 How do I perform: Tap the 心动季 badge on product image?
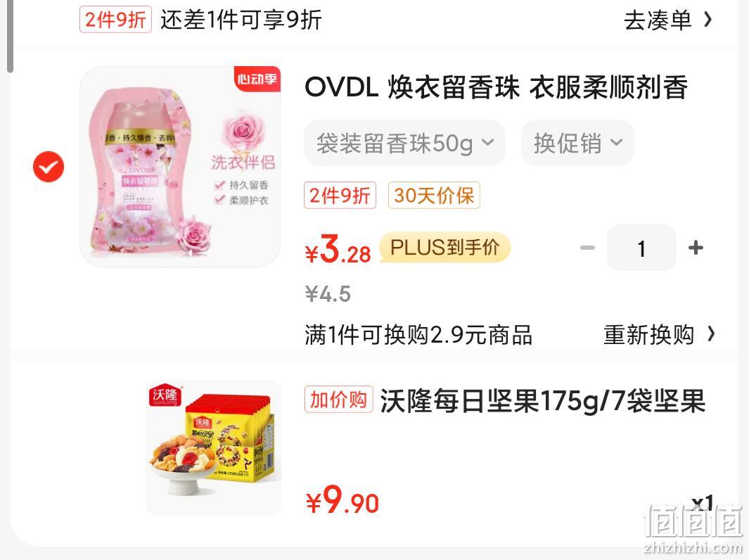[257, 78]
